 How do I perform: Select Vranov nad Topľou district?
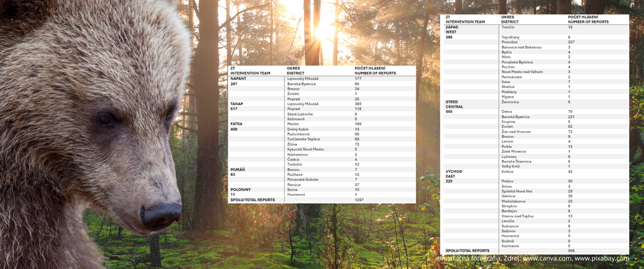[x=516, y=216]
